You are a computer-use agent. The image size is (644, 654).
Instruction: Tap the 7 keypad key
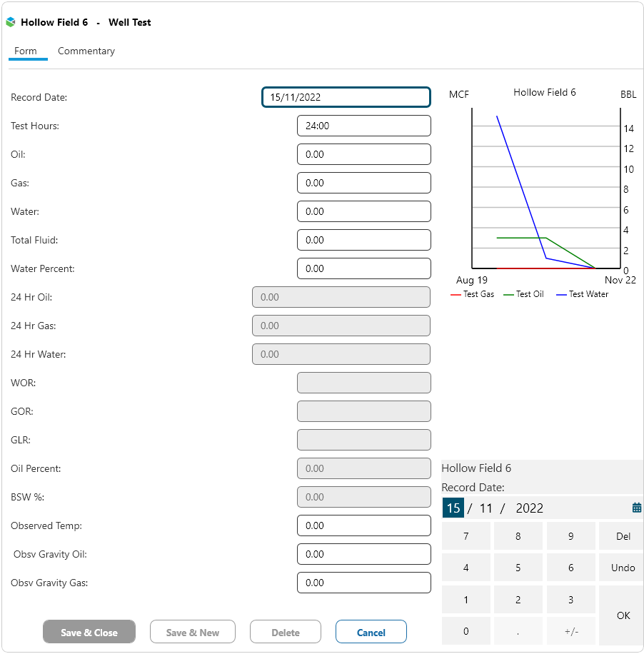[466, 536]
